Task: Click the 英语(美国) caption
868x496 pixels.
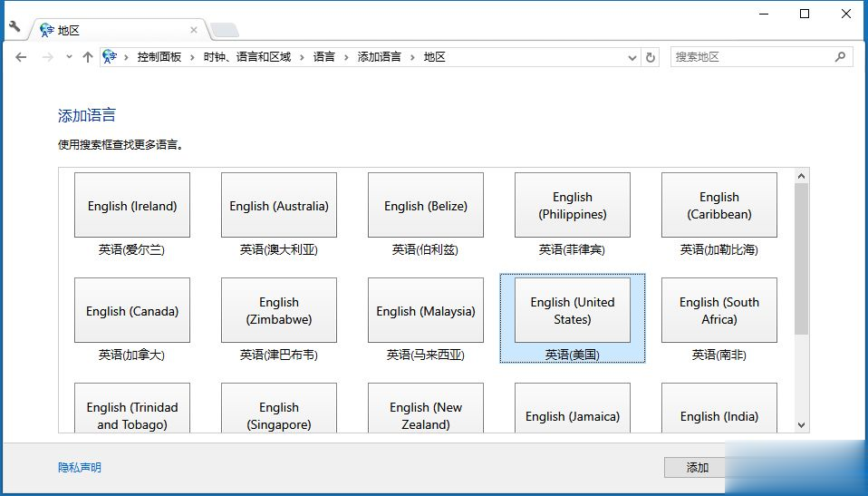Action: 573,355
